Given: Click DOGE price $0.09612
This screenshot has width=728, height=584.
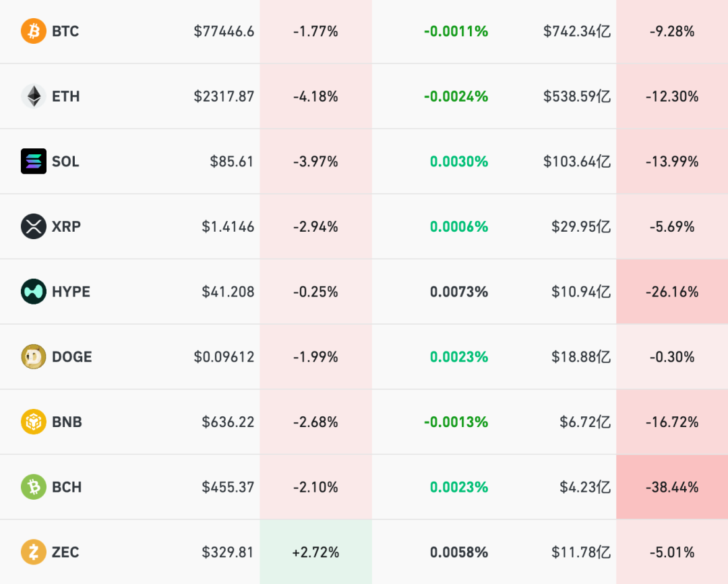Looking at the screenshot, I should click(224, 357).
